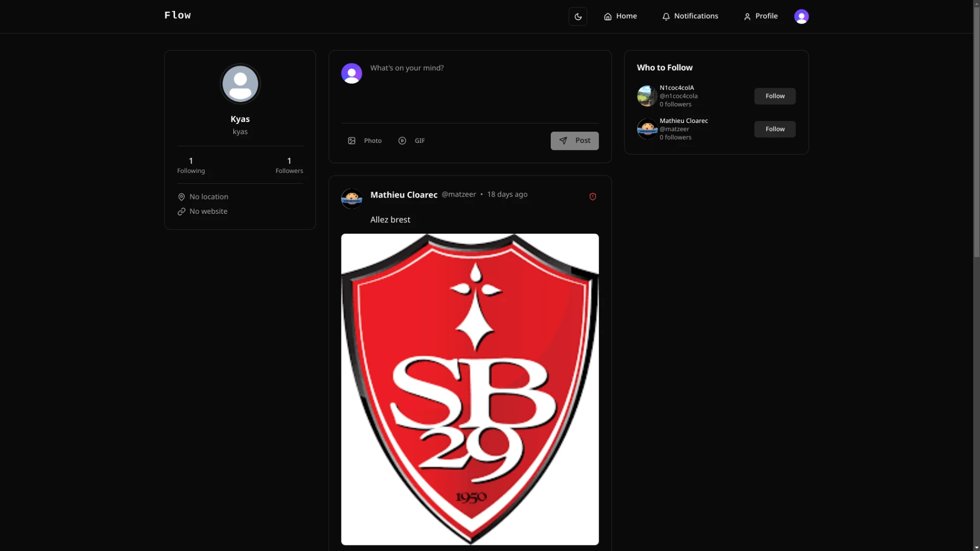The image size is (980, 551).
Task: Follow Mathieu Cloarec
Action: pyautogui.click(x=774, y=129)
